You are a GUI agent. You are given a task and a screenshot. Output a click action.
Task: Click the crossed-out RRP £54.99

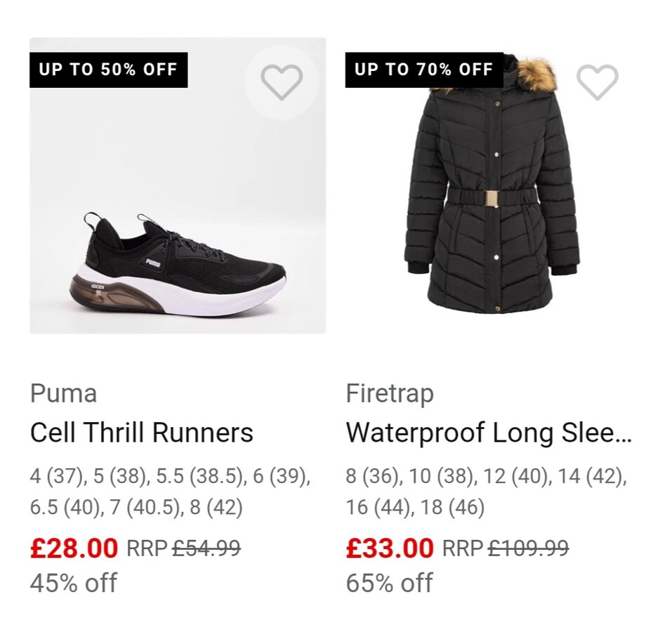[x=206, y=548]
